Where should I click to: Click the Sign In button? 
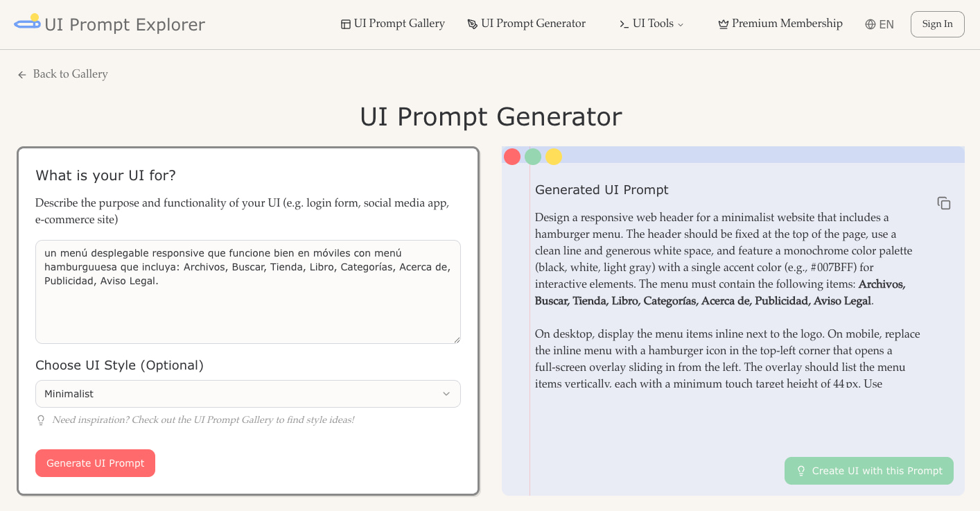[x=937, y=24]
